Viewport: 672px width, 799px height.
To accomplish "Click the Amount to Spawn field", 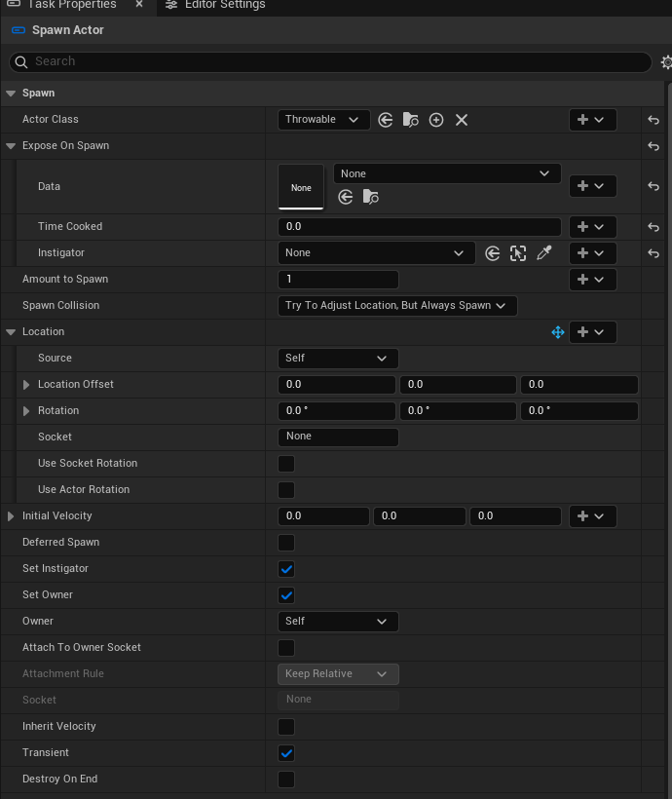I will (x=338, y=280).
